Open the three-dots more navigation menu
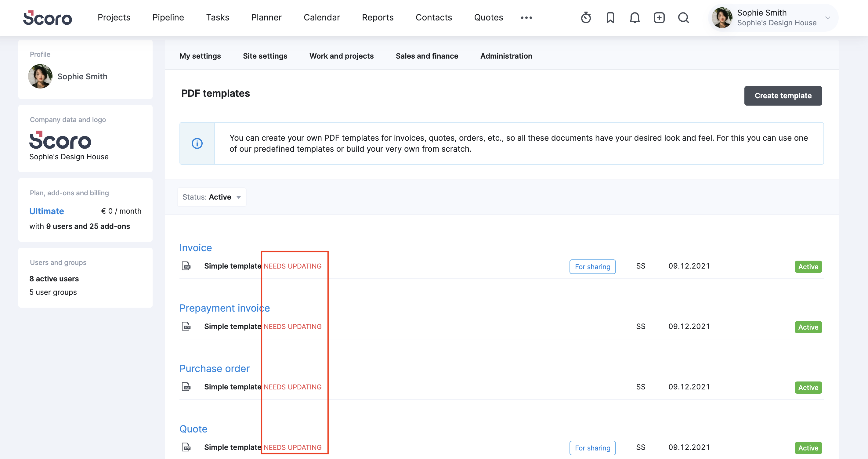 [526, 17]
